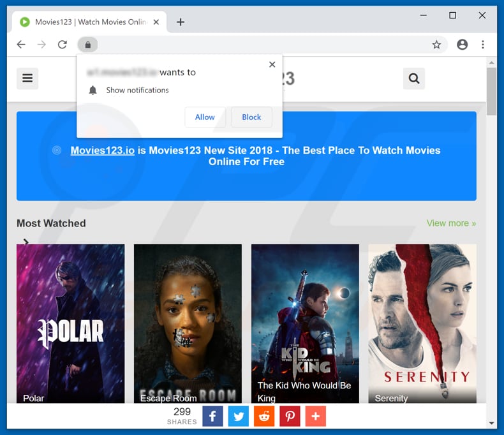
Task: Open the Polar movie poster
Action: [71, 323]
